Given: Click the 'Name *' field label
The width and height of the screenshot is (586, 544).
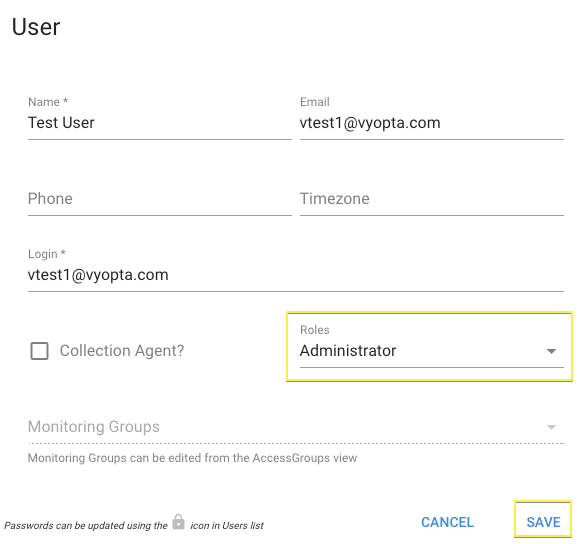Looking at the screenshot, I should [x=48, y=102].
